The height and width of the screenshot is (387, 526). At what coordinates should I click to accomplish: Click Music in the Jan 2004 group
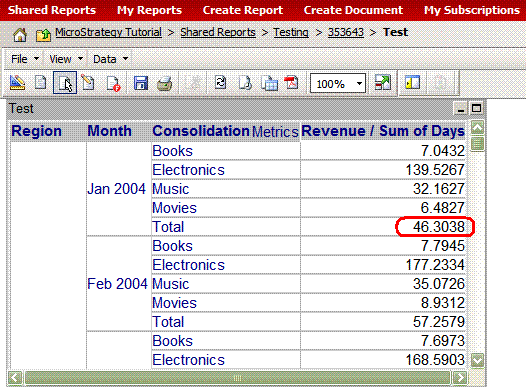(x=171, y=189)
